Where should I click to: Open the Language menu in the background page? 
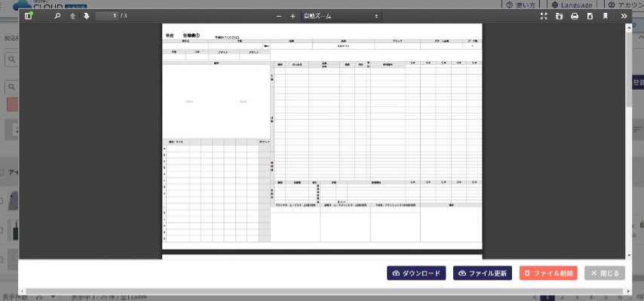tap(572, 5)
